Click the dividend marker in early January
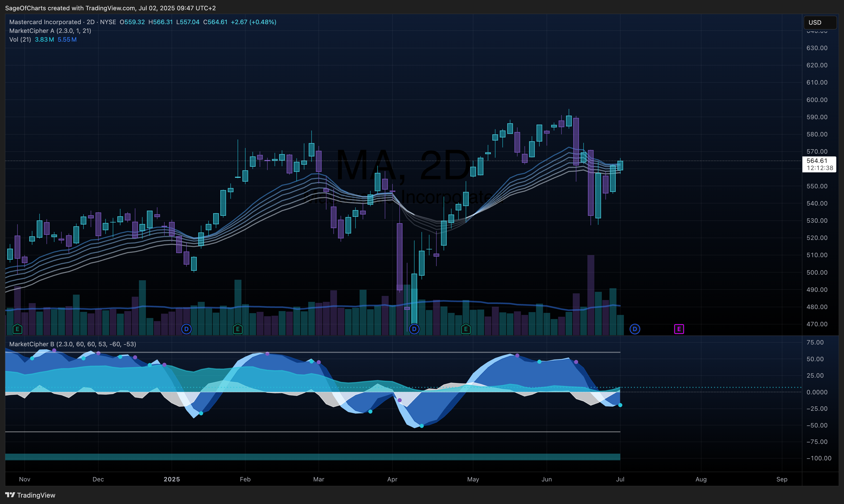The height and width of the screenshot is (504, 844). click(186, 329)
